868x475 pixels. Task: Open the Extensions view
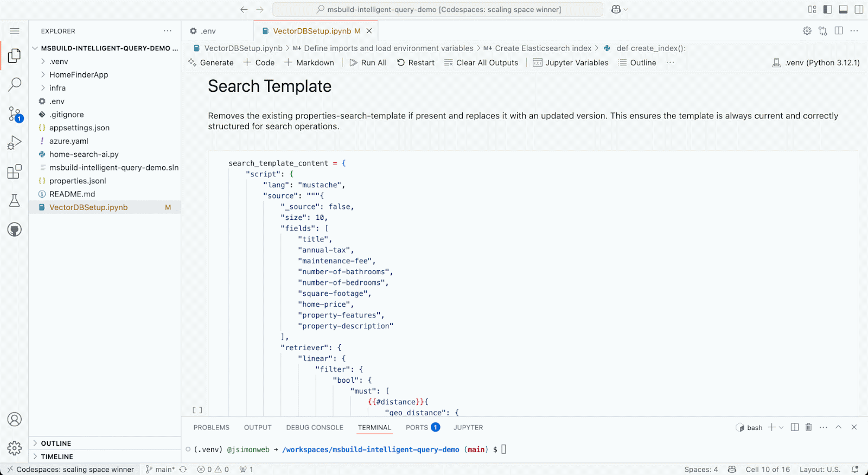tap(15, 172)
